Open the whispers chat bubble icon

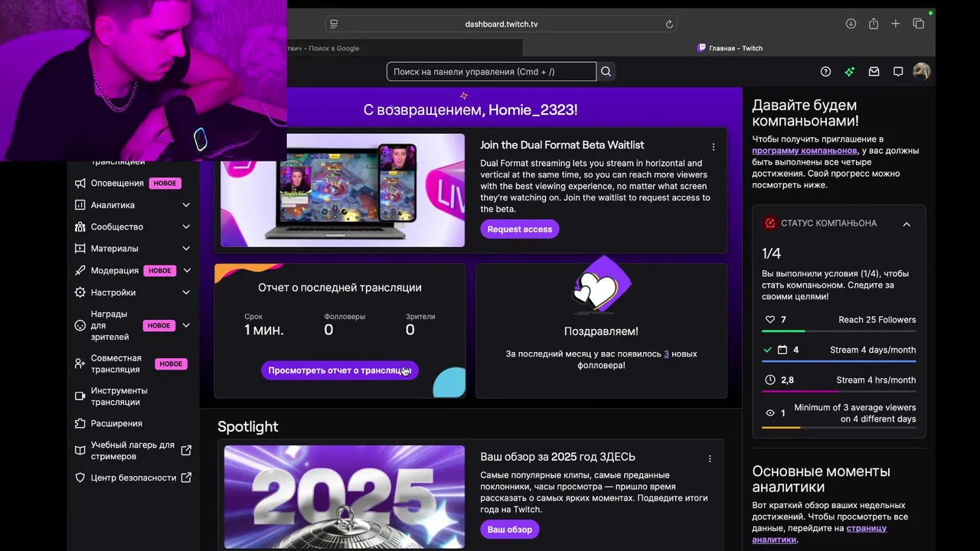click(898, 71)
